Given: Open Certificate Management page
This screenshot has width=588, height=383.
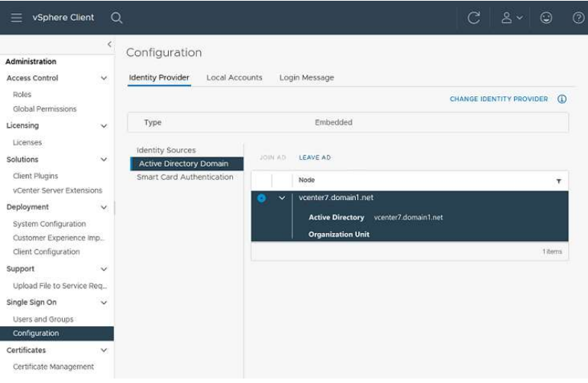Looking at the screenshot, I should pos(53,367).
